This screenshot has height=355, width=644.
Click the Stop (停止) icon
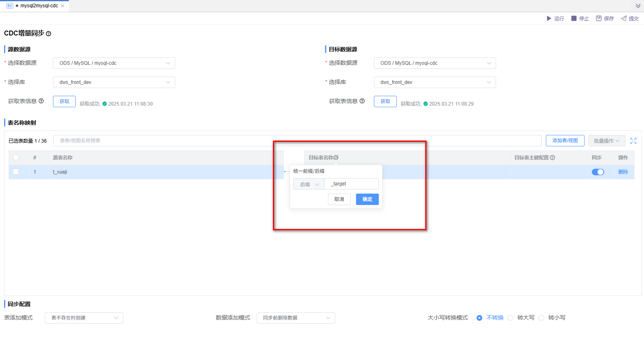pos(574,18)
